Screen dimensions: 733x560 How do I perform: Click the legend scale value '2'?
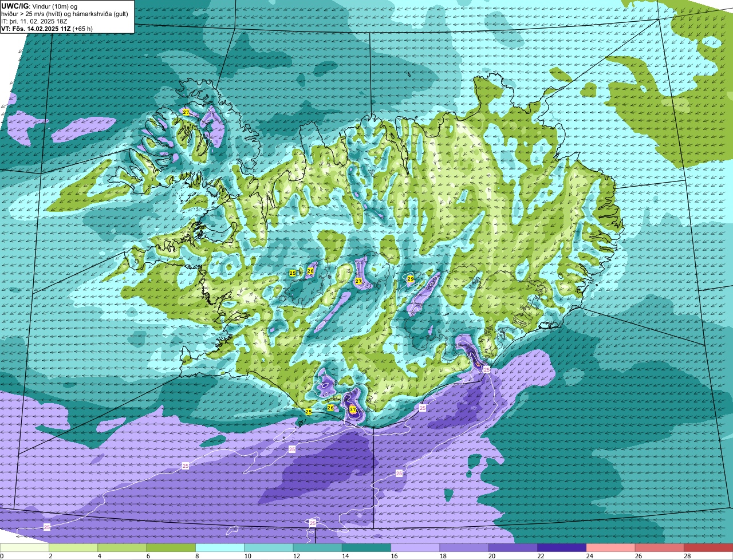50,556
